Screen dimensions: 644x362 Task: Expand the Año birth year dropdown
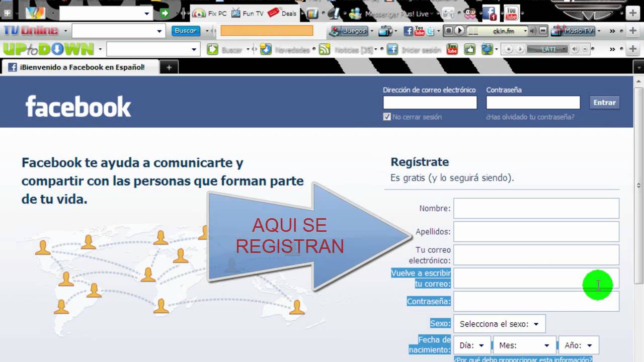(579, 345)
